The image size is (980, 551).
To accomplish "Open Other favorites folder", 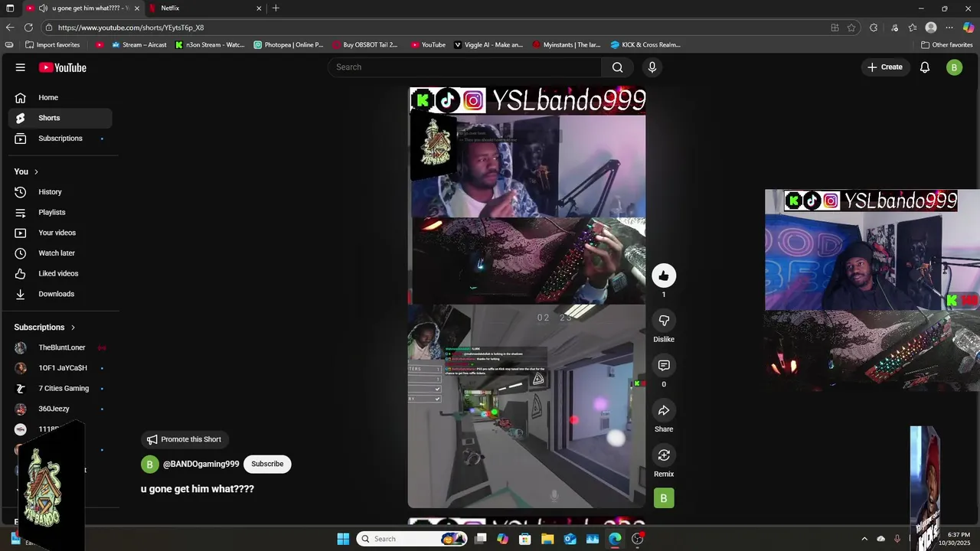I will (x=946, y=44).
